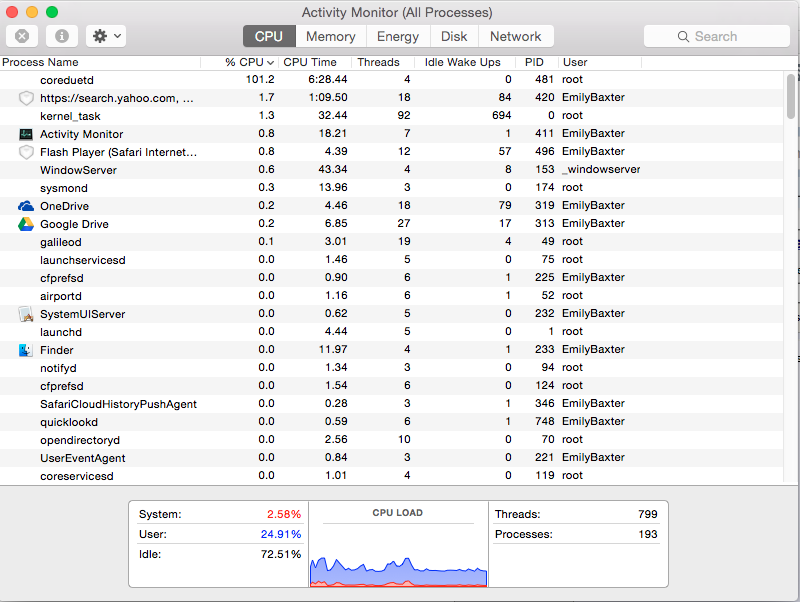This screenshot has width=800, height=602.
Task: Select the SafariCloudHistoryPushAgent row
Action: click(391, 404)
